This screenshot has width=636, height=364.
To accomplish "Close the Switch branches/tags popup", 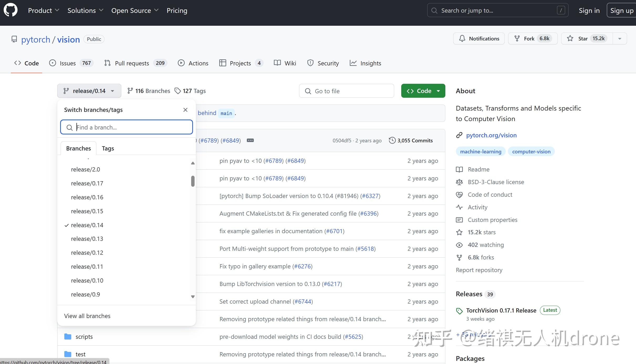I will (x=185, y=110).
